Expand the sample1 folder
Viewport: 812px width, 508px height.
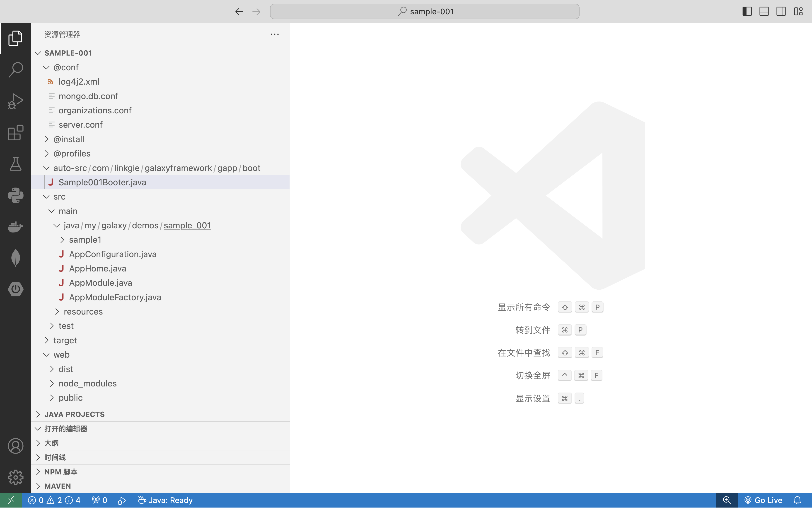[160, 240]
